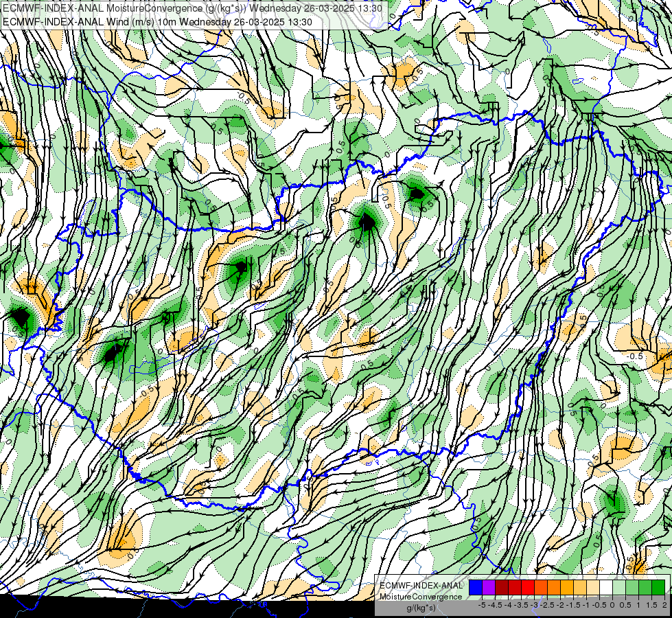Click the 'g/(kg*s)' unit label in legend
The height and width of the screenshot is (618, 672).
click(x=421, y=608)
